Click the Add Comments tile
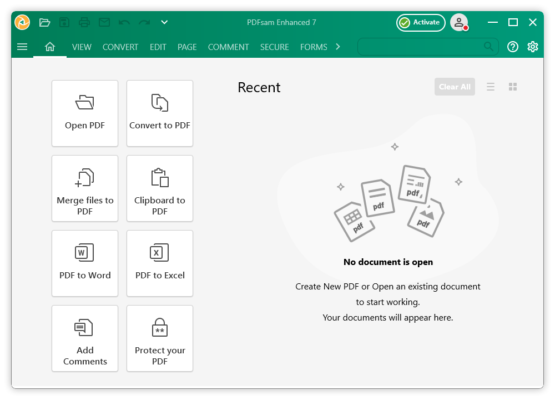The image size is (555, 400). pos(85,338)
